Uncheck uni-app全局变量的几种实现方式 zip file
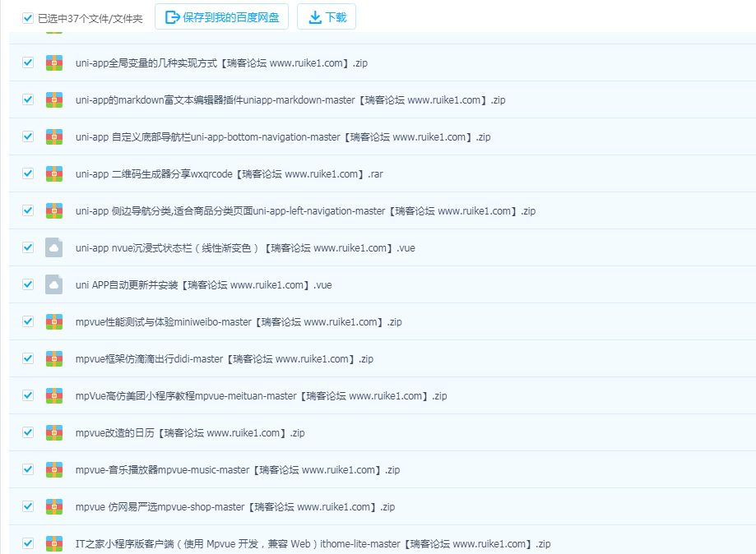The width and height of the screenshot is (756, 554). (28, 62)
